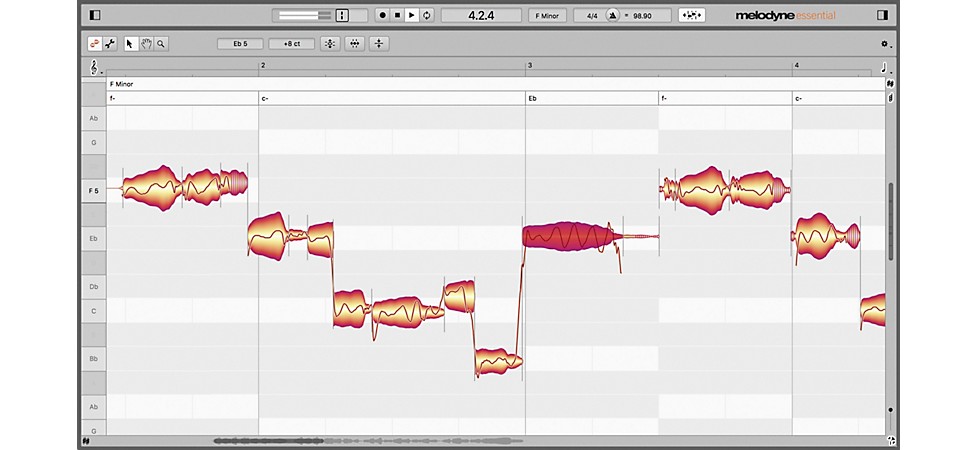Open the Leveling macro
976x450 pixels.
[379, 44]
